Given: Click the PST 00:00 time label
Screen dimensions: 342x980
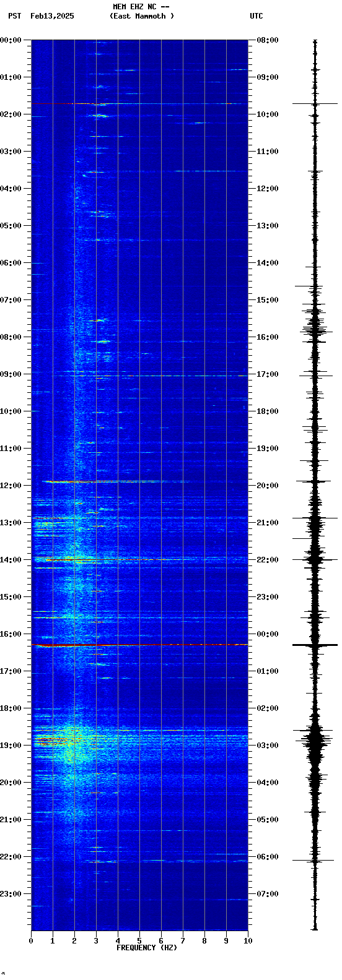Looking at the screenshot, I should [x=11, y=40].
